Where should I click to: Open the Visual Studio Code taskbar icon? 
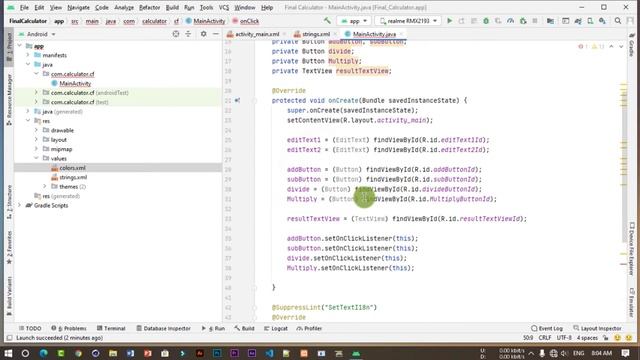pos(269,353)
